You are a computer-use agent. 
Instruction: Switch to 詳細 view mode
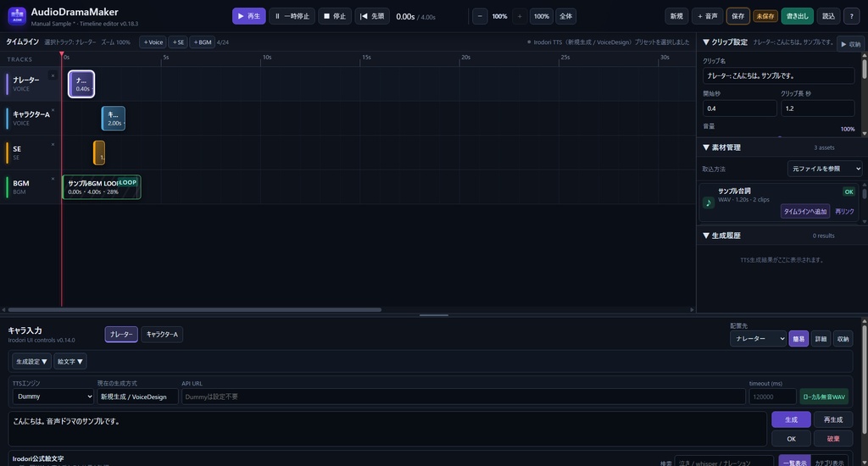click(821, 339)
